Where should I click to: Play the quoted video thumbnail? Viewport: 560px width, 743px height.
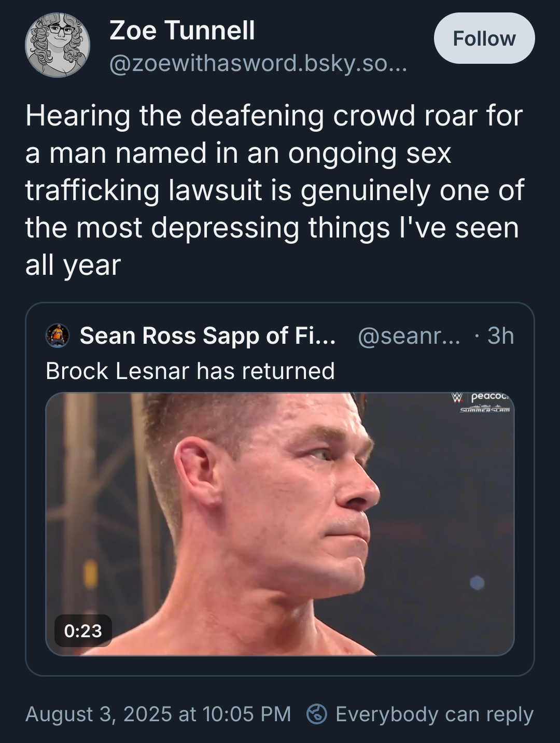tap(280, 524)
